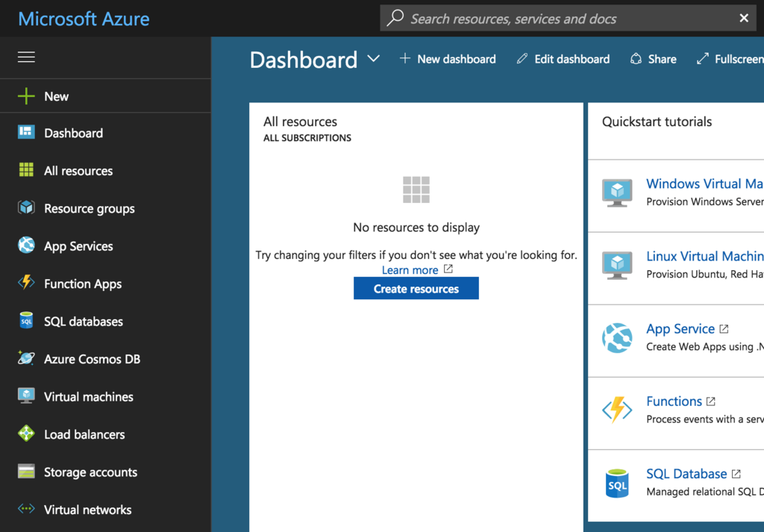Click the gray grid icon above No resources
The height and width of the screenshot is (532, 764).
pyautogui.click(x=416, y=190)
